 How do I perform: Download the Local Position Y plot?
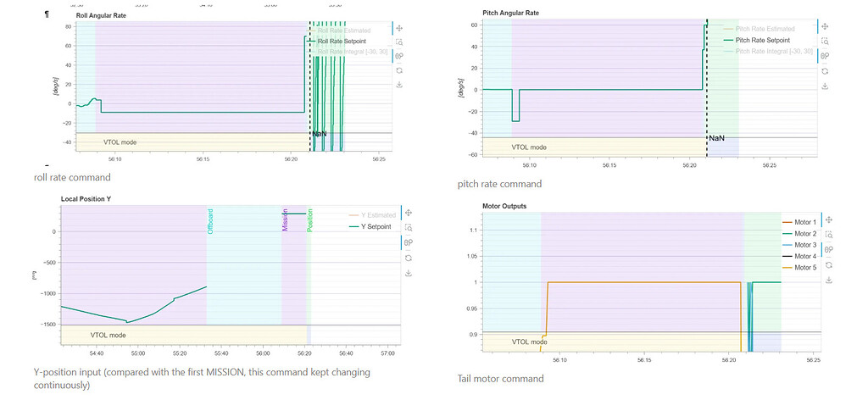408,273
